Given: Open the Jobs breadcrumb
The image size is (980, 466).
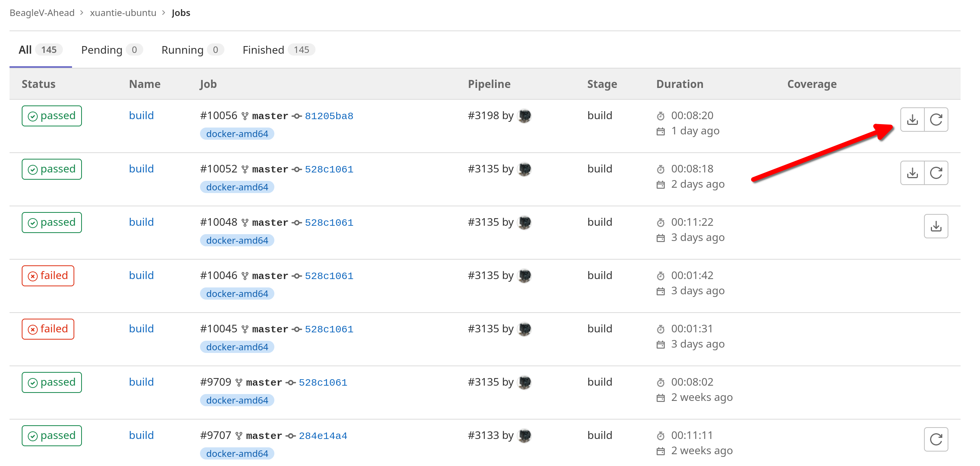Looking at the screenshot, I should click(x=181, y=13).
